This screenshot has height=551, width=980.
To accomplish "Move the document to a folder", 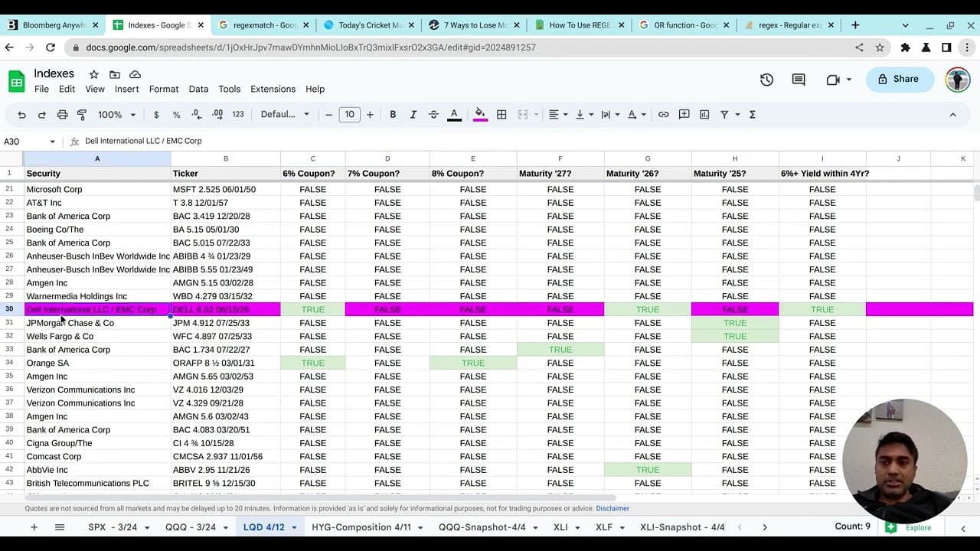I will (x=115, y=74).
